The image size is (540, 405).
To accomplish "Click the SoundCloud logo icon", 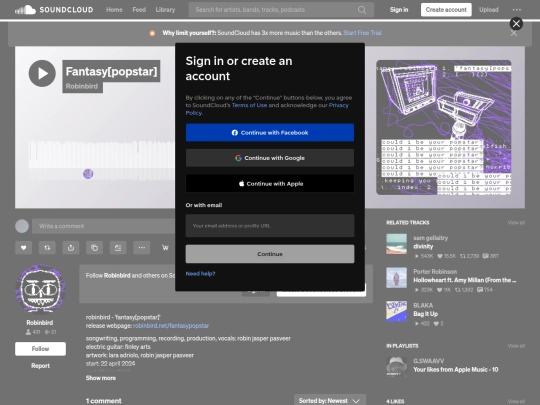I will click(x=25, y=10).
